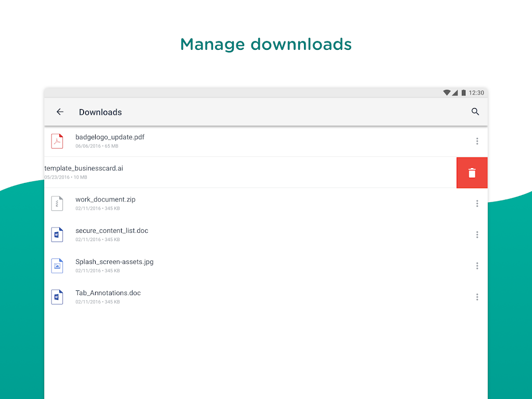532x399 pixels.
Task: Click the Manage downnloads heading
Action: [x=266, y=45]
